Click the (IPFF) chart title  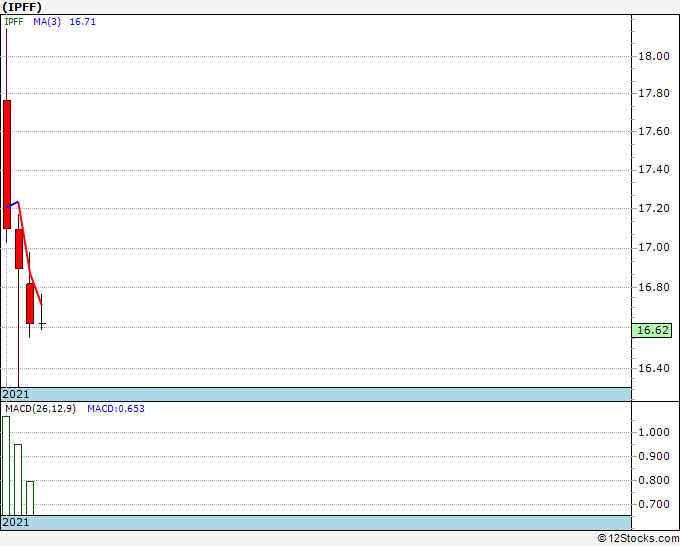(22, 7)
